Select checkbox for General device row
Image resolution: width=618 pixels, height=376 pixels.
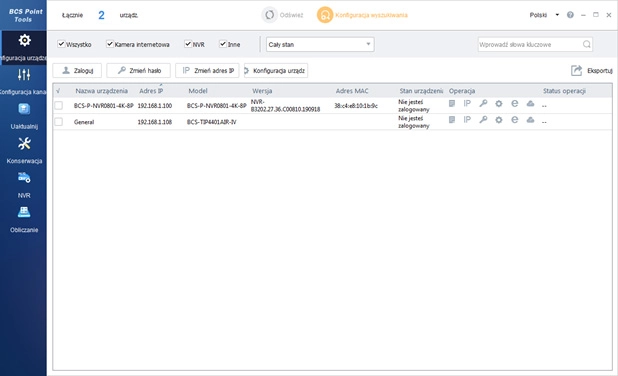click(58, 122)
